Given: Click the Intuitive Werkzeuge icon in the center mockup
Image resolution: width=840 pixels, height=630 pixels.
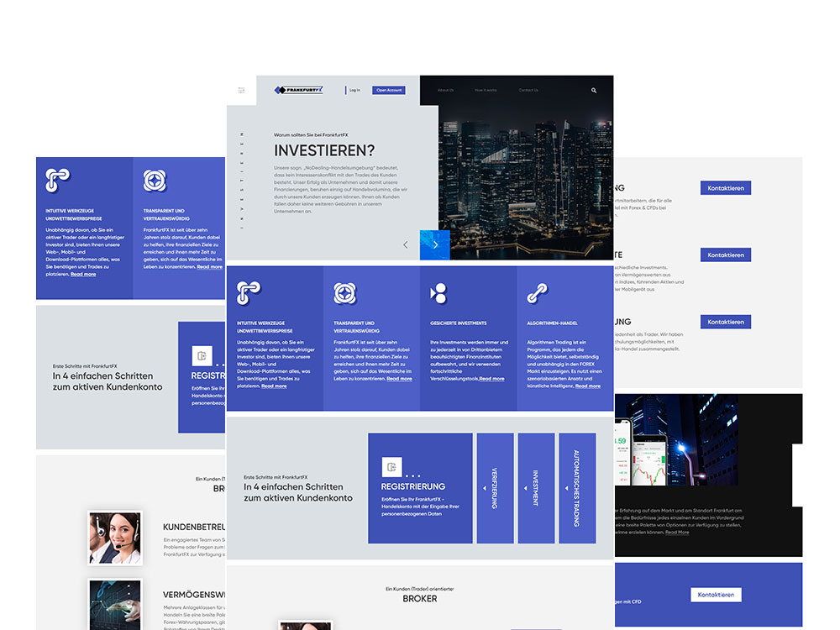Looking at the screenshot, I should coord(249,293).
